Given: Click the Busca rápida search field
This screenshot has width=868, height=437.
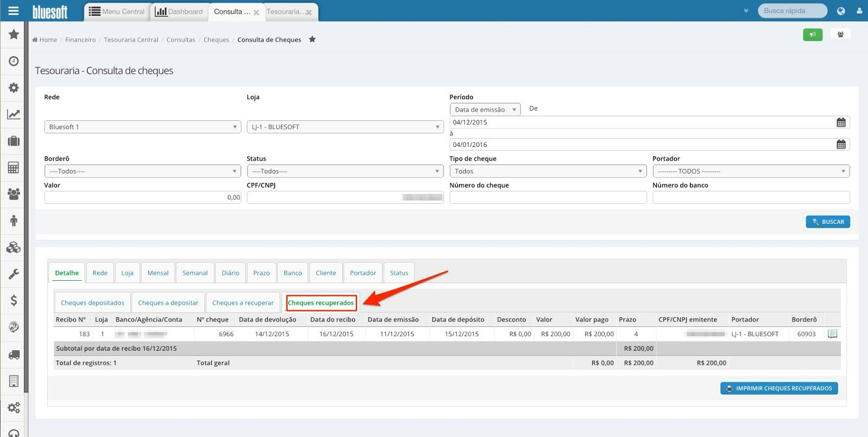Looking at the screenshot, I should point(793,11).
